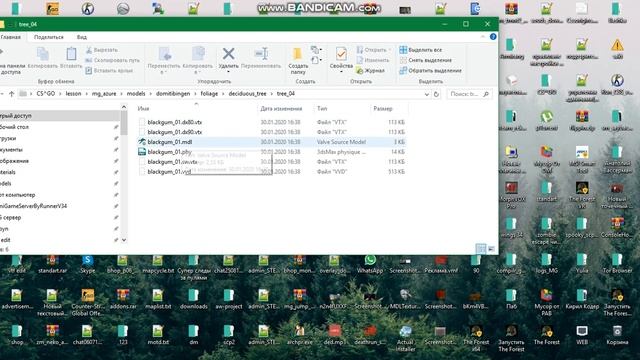The image size is (640, 360).
Task: Select the WhatsApp desktop icon
Action: pyautogui.click(x=370, y=264)
